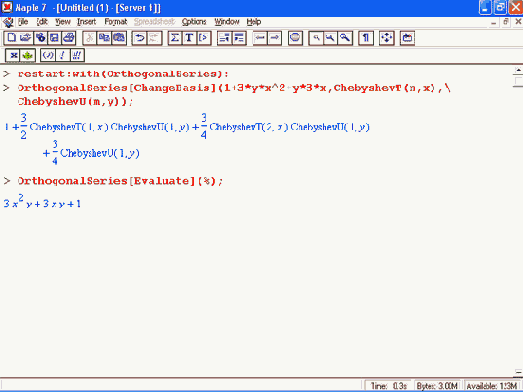523x392 pixels.
Task: Toggle active input with the maple leaf icon
Action: coord(28,55)
